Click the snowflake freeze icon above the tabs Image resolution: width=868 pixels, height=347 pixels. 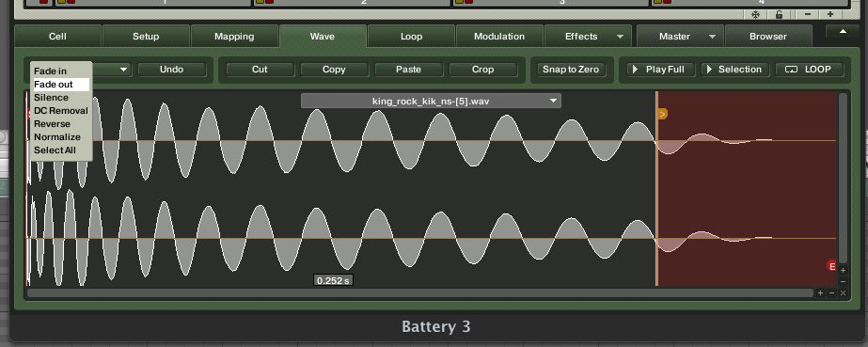(x=756, y=14)
